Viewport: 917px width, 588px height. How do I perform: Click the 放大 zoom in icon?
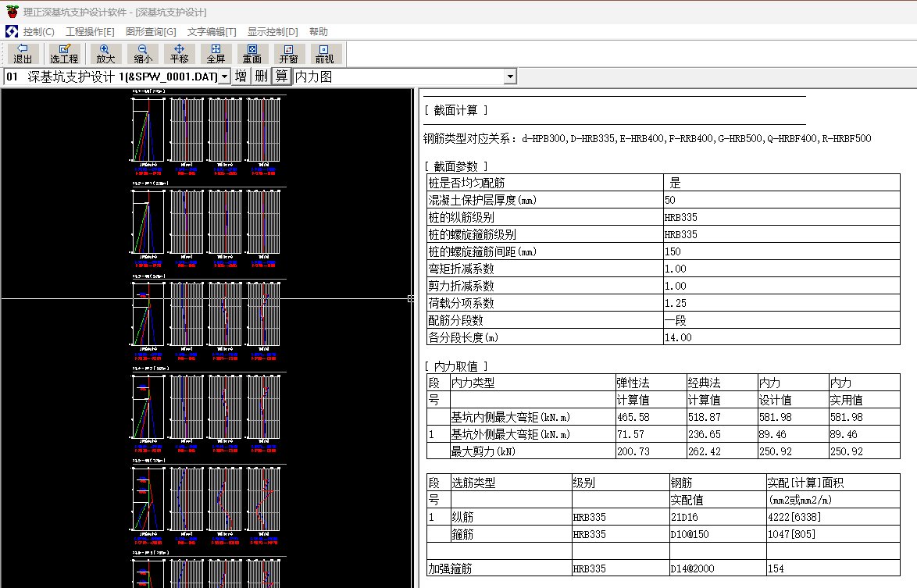coord(105,54)
